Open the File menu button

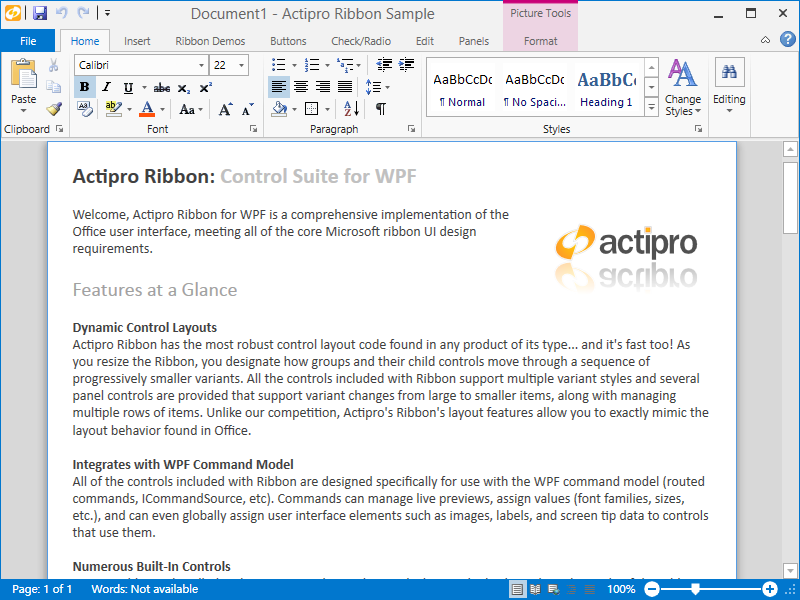coord(28,41)
